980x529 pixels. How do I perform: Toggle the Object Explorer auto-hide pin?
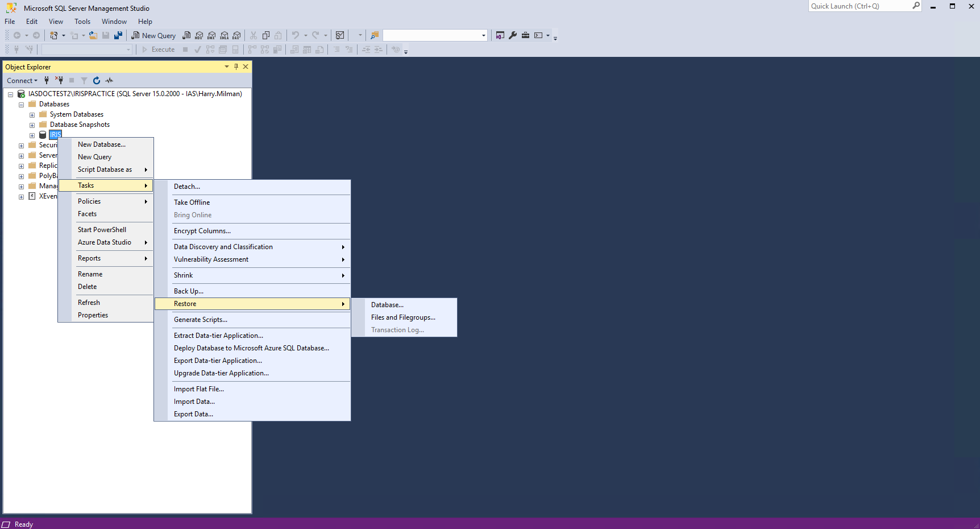[x=236, y=67]
